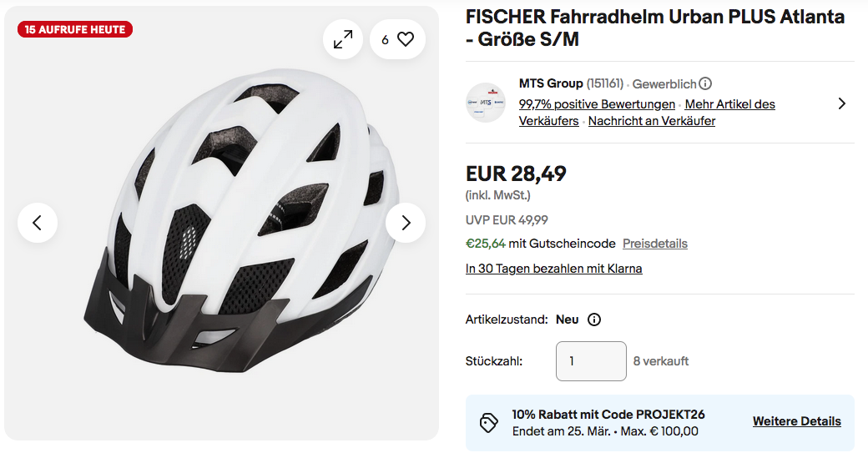Open seller feedback count (151161)
868x458 pixels.
[605, 83]
